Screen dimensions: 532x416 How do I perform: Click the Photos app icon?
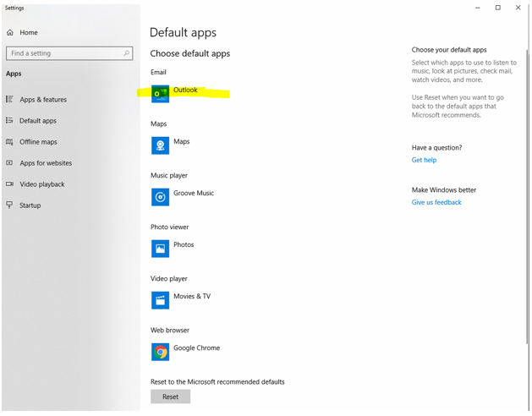[x=160, y=249]
